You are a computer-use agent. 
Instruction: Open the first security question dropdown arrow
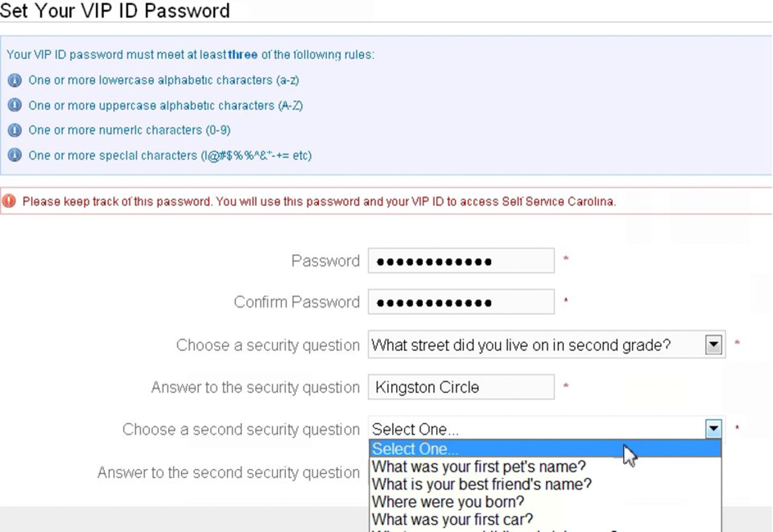(x=713, y=345)
